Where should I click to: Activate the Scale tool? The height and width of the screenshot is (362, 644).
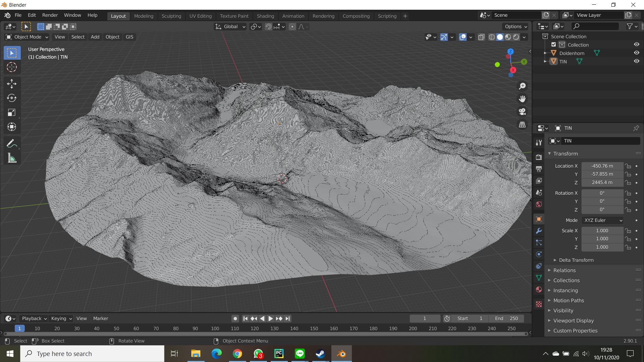pyautogui.click(x=12, y=112)
